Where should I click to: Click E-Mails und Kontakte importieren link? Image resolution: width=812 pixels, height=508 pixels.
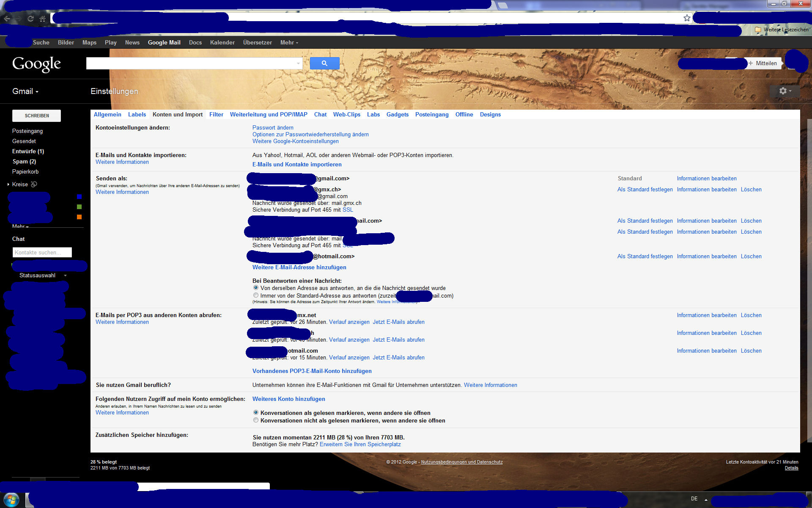[297, 164]
